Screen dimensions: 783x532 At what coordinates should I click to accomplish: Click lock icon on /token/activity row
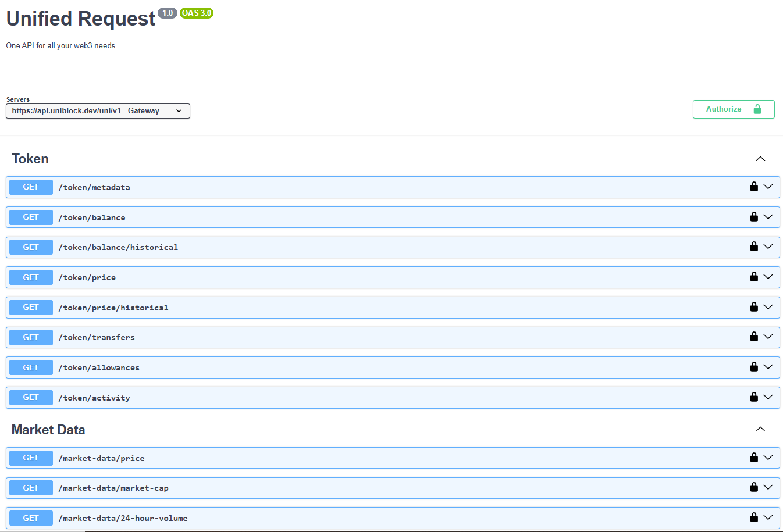(x=754, y=397)
